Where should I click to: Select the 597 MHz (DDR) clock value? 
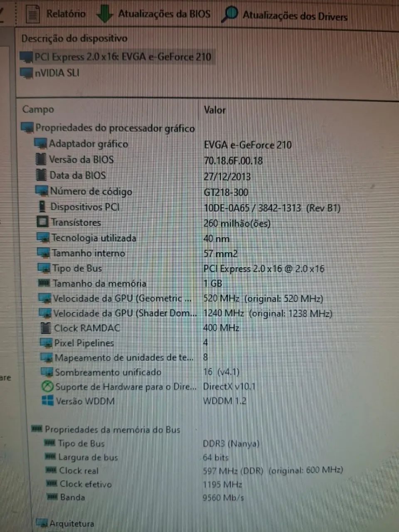point(273,470)
